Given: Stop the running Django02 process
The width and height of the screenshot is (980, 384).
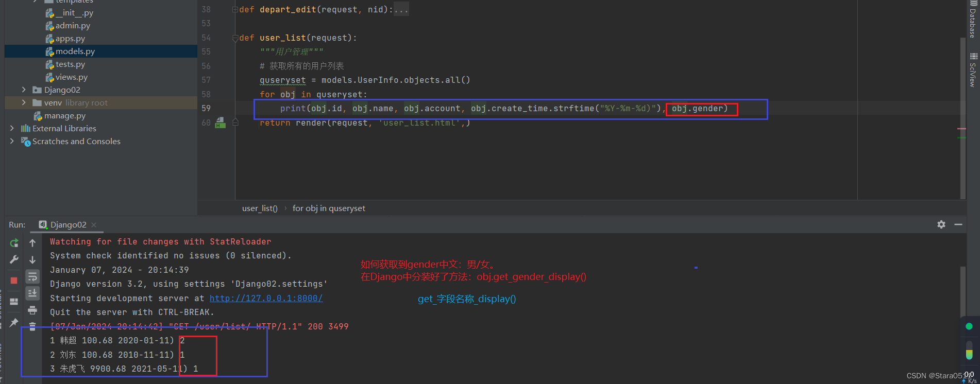Looking at the screenshot, I should pos(14,281).
